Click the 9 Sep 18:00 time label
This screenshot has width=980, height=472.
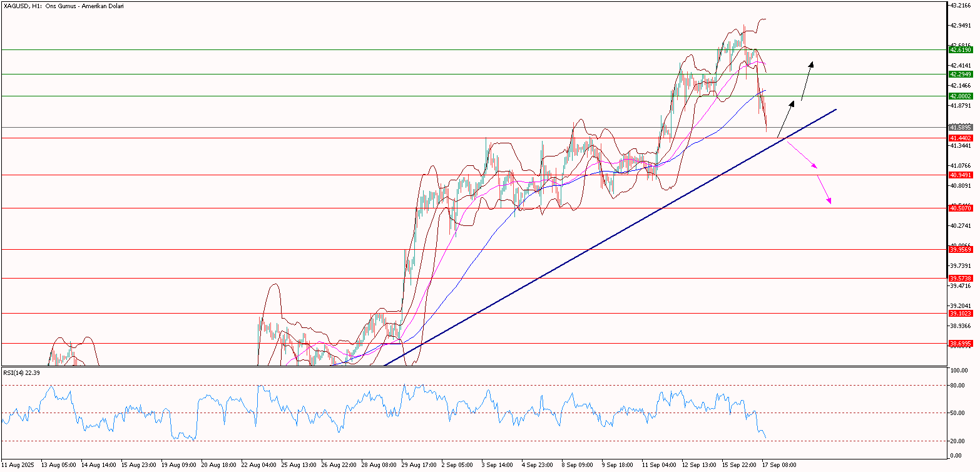point(619,466)
